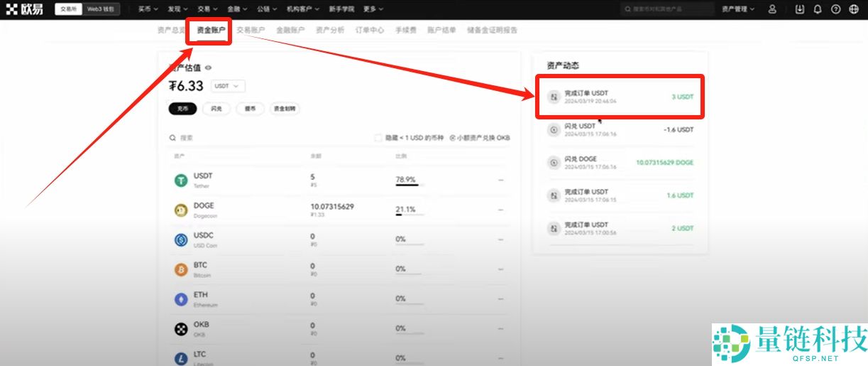The width and height of the screenshot is (868, 366).
Task: Expand the 金融 menu in header
Action: coord(236,9)
